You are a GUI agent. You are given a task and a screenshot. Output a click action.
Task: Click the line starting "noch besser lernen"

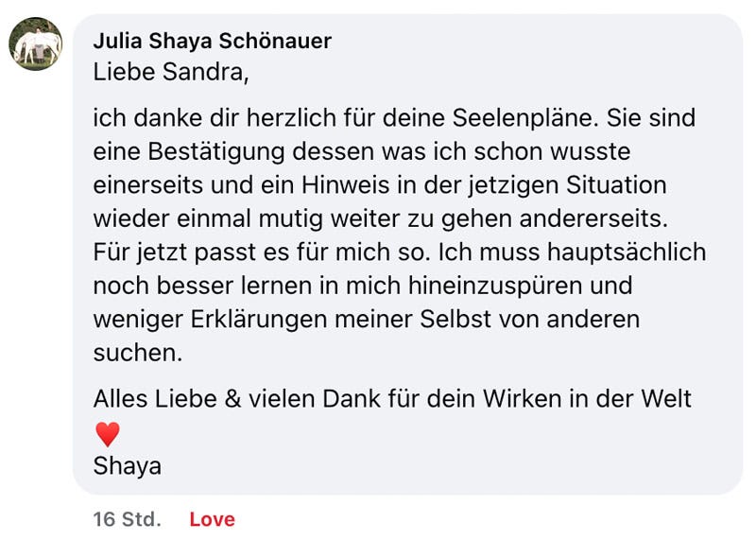363,286
